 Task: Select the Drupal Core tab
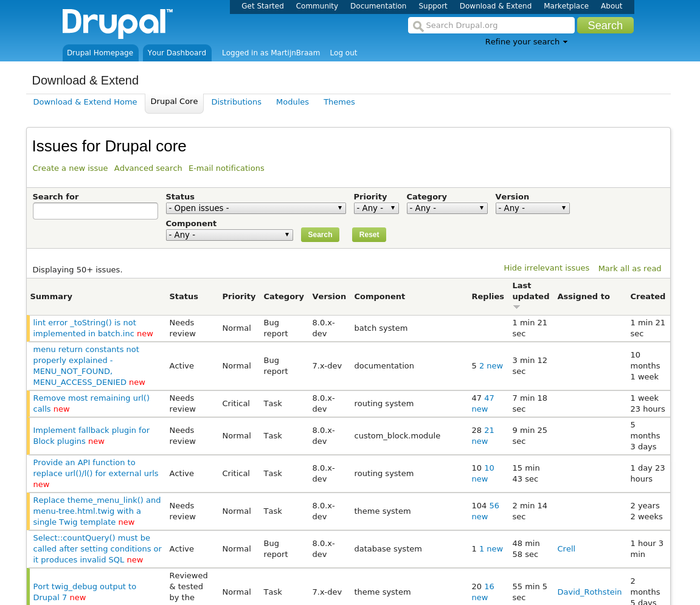tap(174, 102)
